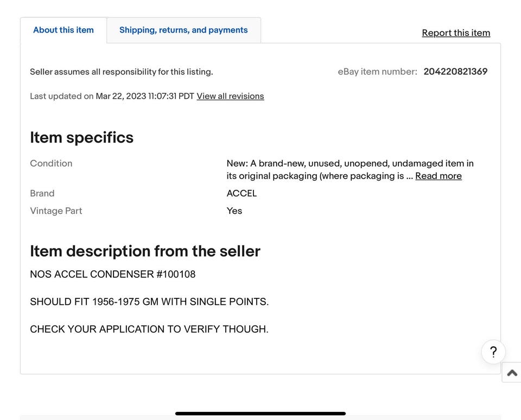Expand condition text with Read more
The height and width of the screenshot is (420, 521).
point(438,176)
